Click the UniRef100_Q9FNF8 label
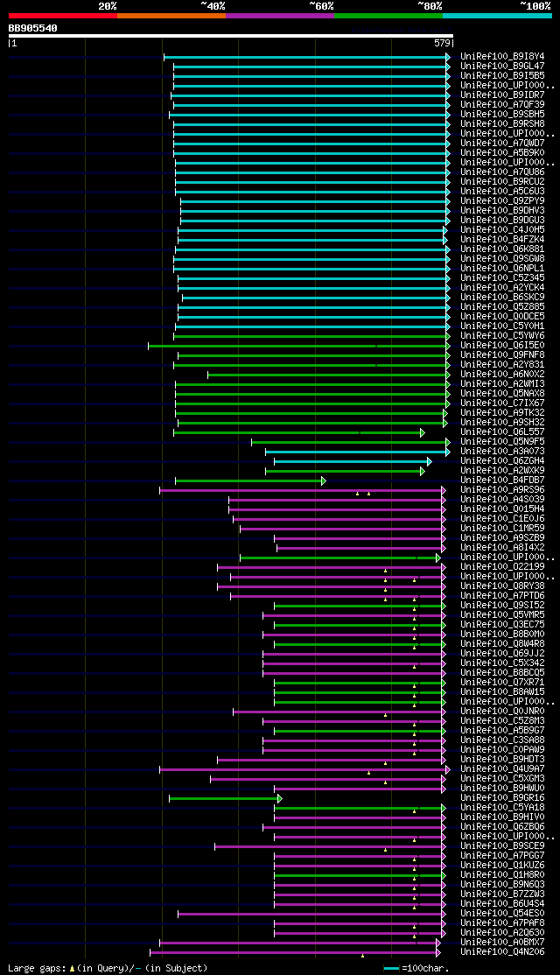The height and width of the screenshot is (975, 560). point(502,355)
